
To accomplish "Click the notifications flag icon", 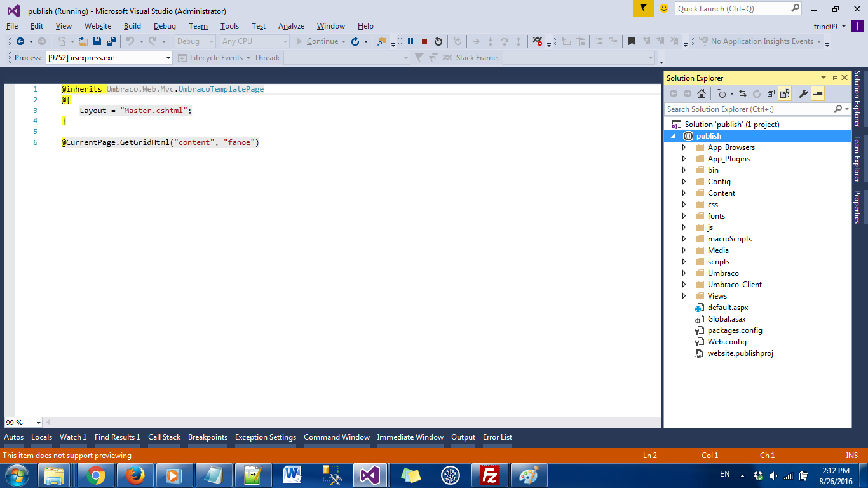I will [644, 8].
